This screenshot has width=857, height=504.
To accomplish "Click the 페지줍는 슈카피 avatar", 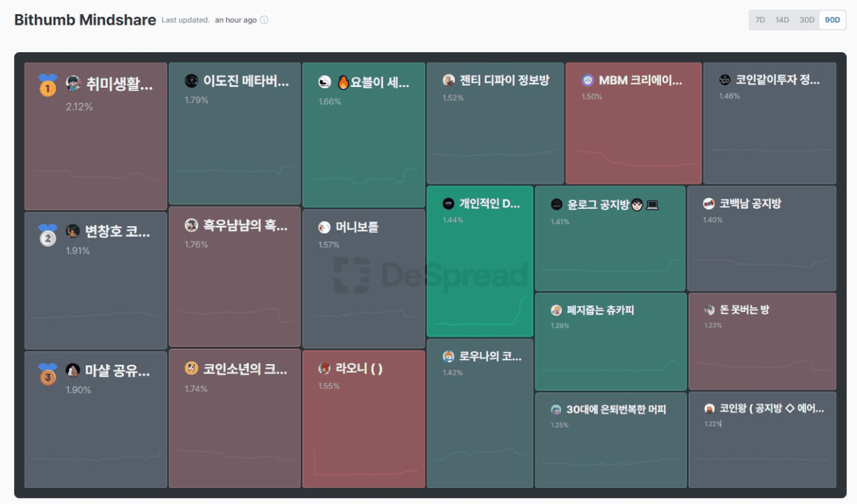I will tap(556, 310).
